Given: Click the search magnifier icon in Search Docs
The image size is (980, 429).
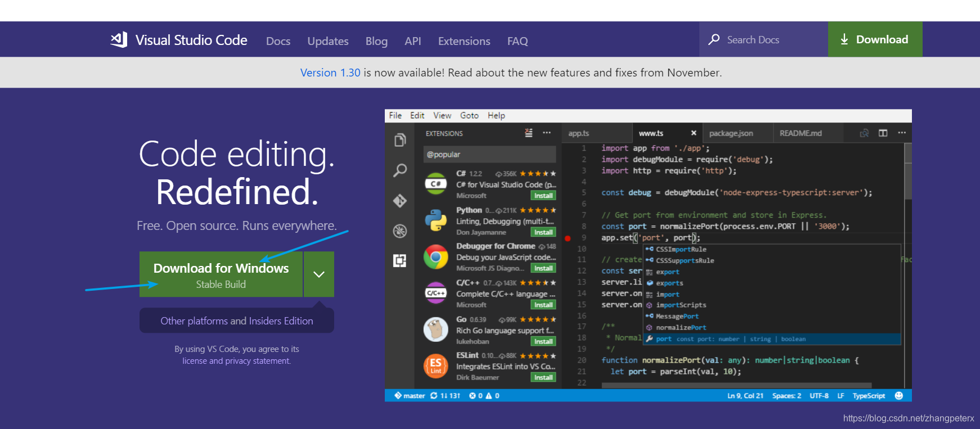Looking at the screenshot, I should tap(714, 39).
